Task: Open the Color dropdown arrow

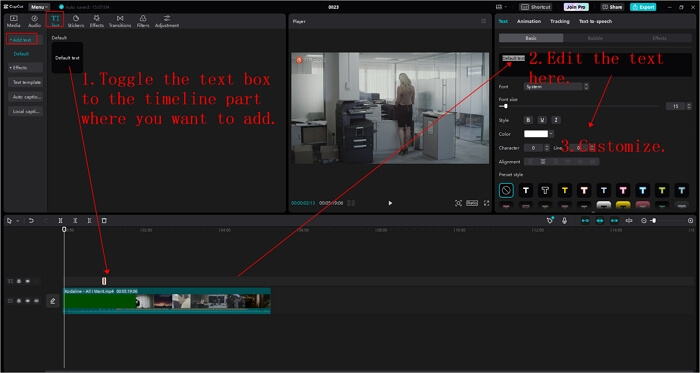Action: coord(551,134)
